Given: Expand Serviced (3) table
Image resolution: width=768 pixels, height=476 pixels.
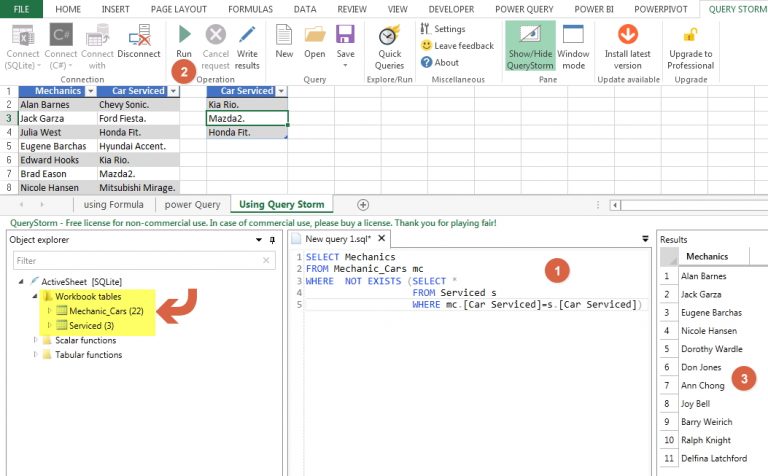Looking at the screenshot, I should click(x=49, y=325).
